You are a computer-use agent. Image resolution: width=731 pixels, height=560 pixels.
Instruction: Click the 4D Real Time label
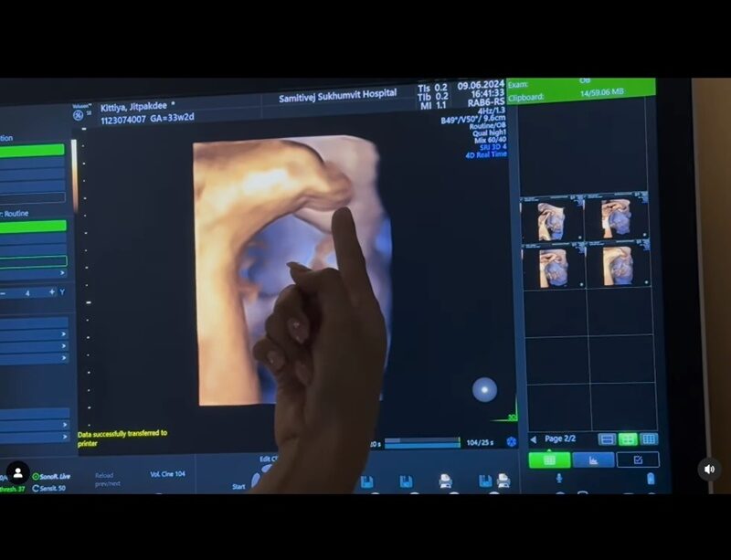[x=486, y=154]
